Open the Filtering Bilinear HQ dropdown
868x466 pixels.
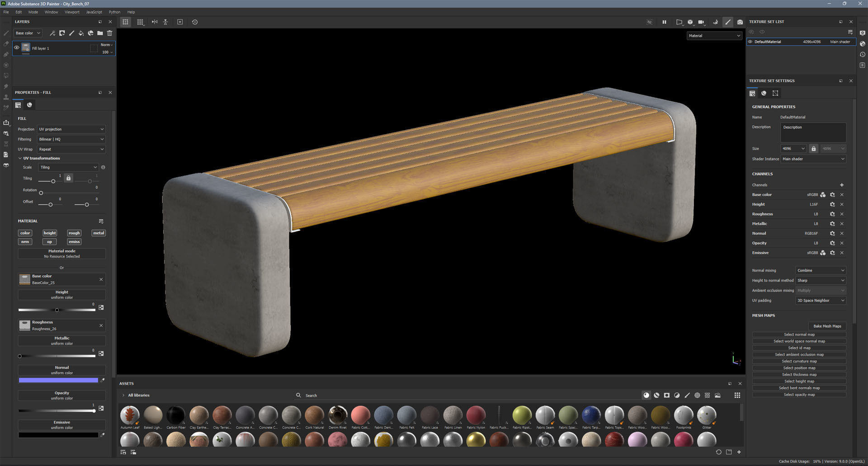pyautogui.click(x=71, y=139)
